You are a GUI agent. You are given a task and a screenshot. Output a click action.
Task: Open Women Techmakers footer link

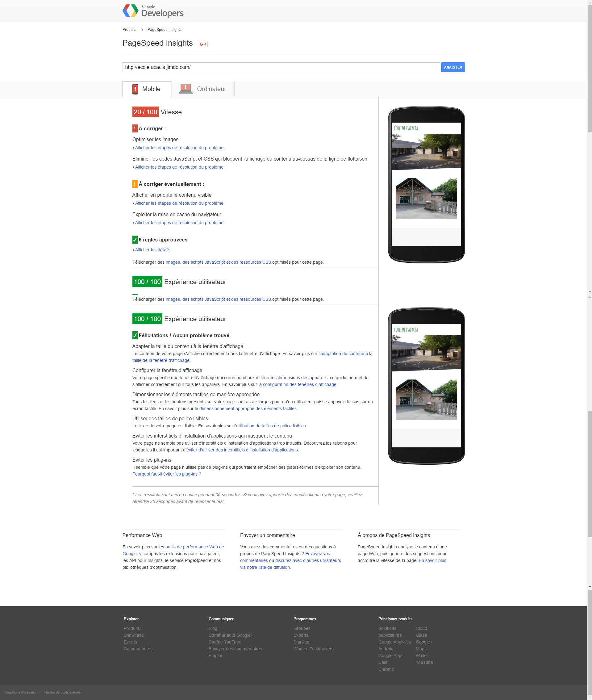pyautogui.click(x=314, y=649)
